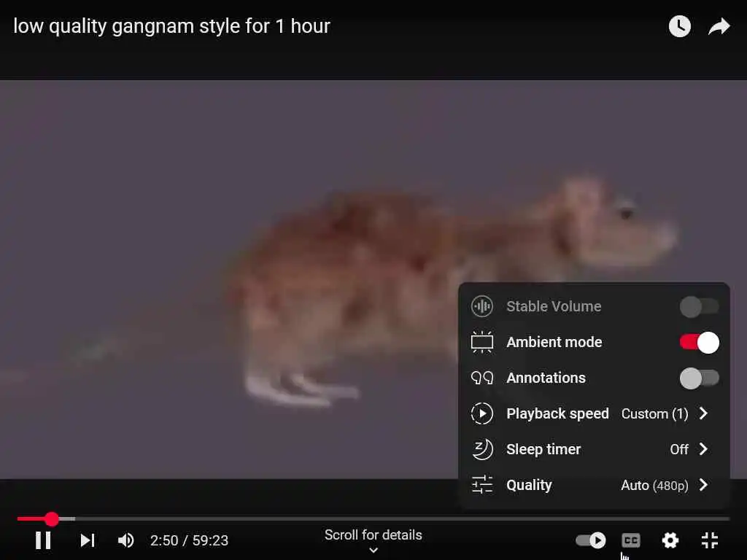Close the settings gear menu
Image resolution: width=747 pixels, height=560 pixels.
(670, 540)
